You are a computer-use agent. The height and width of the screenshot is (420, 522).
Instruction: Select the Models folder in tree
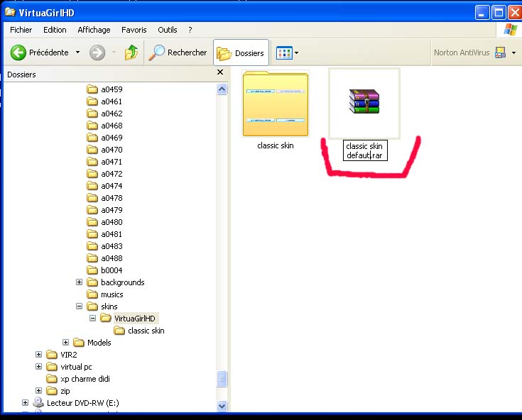coord(92,343)
